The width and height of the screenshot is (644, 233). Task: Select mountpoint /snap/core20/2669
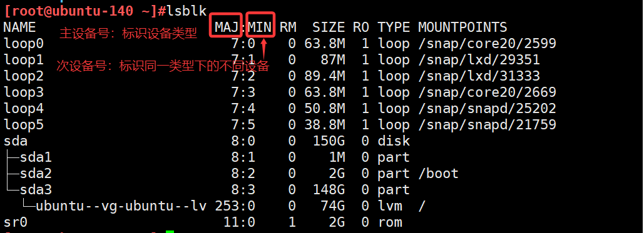pos(487,92)
